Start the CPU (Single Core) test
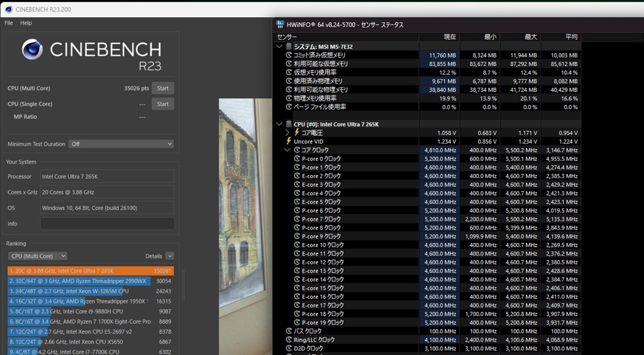 [x=163, y=104]
